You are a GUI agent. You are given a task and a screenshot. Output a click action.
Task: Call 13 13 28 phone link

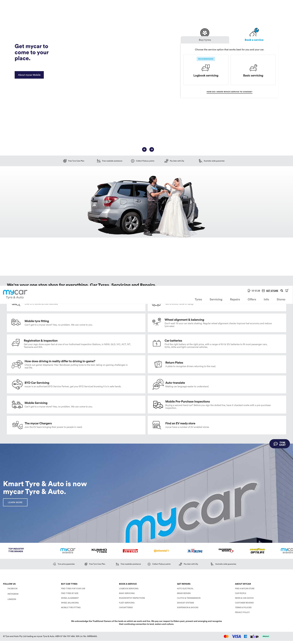(x=254, y=291)
